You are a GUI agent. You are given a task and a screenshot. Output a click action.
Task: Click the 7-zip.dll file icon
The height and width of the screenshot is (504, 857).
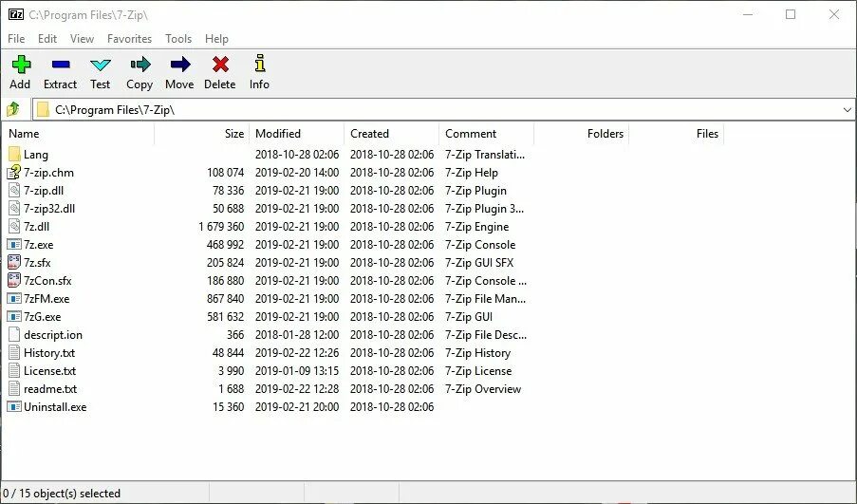14,190
